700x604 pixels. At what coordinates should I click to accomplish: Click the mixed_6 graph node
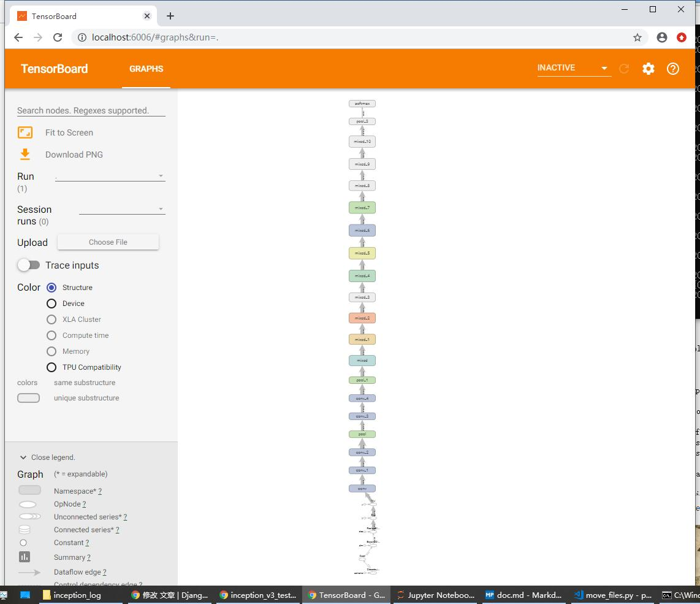tap(362, 231)
